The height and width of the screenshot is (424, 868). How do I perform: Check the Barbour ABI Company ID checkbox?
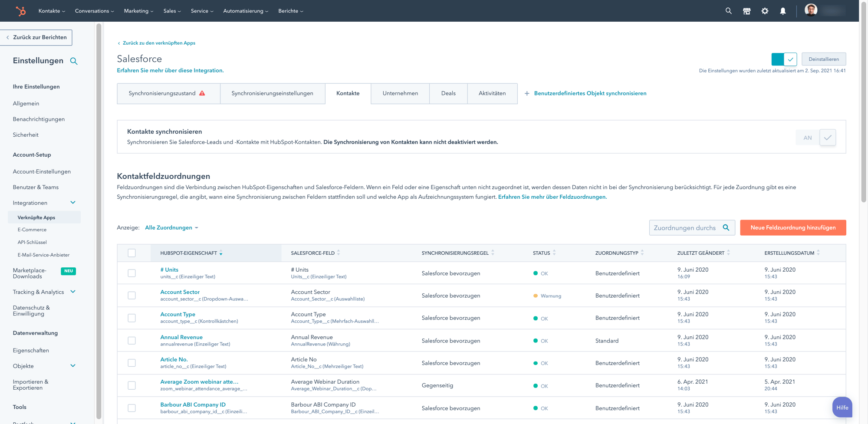coord(132,408)
